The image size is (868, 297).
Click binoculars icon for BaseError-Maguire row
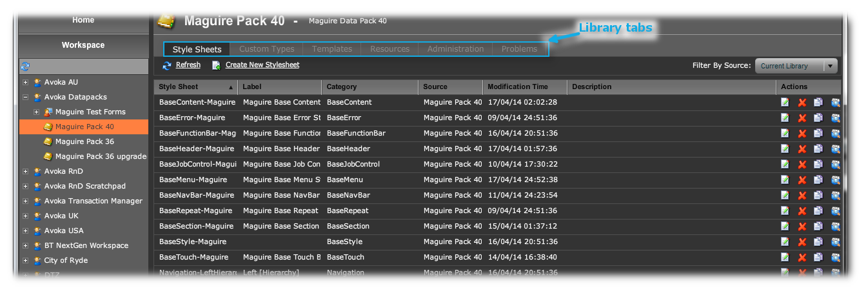click(x=835, y=118)
